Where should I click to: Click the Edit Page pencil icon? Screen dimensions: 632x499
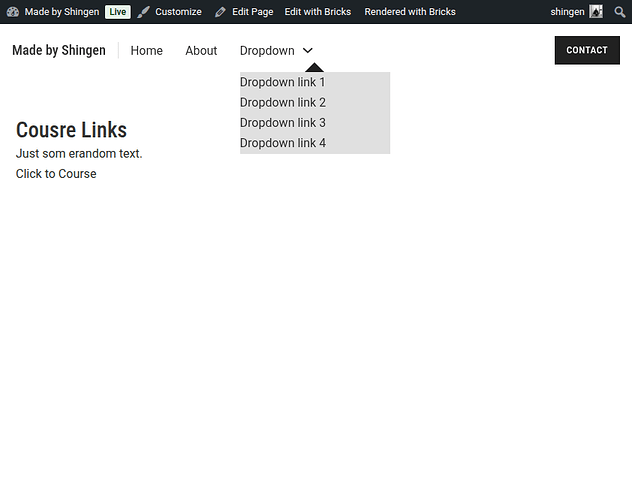point(221,12)
